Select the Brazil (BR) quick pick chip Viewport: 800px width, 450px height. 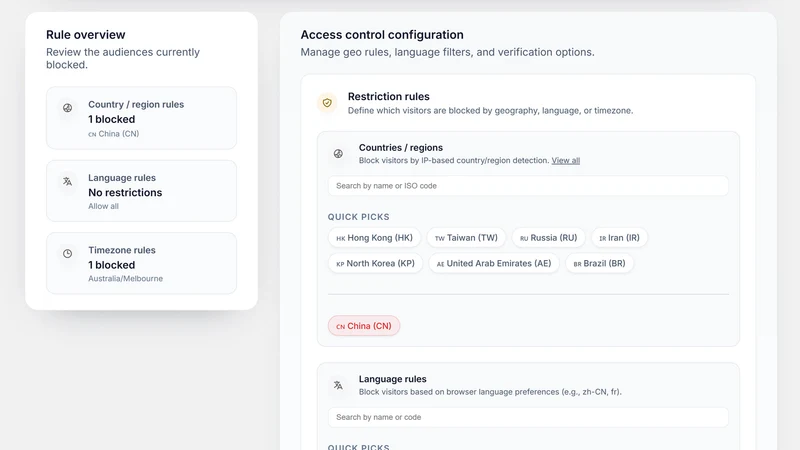tap(599, 263)
